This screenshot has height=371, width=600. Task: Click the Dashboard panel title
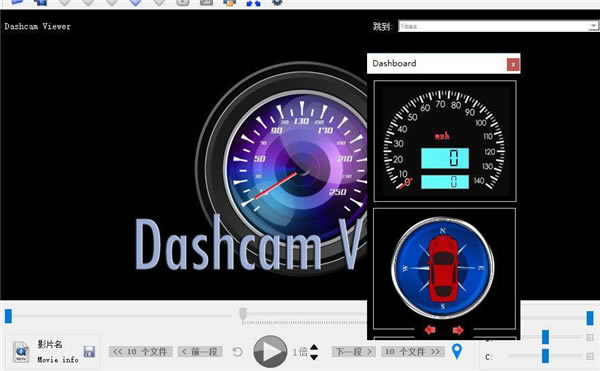coord(394,63)
